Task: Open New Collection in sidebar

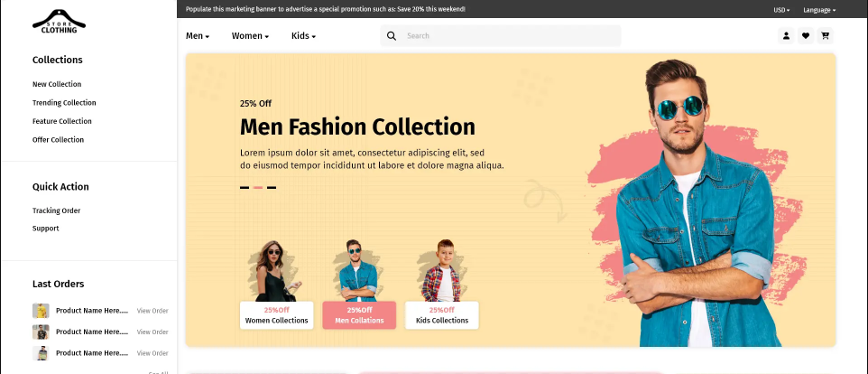Action: tap(57, 84)
